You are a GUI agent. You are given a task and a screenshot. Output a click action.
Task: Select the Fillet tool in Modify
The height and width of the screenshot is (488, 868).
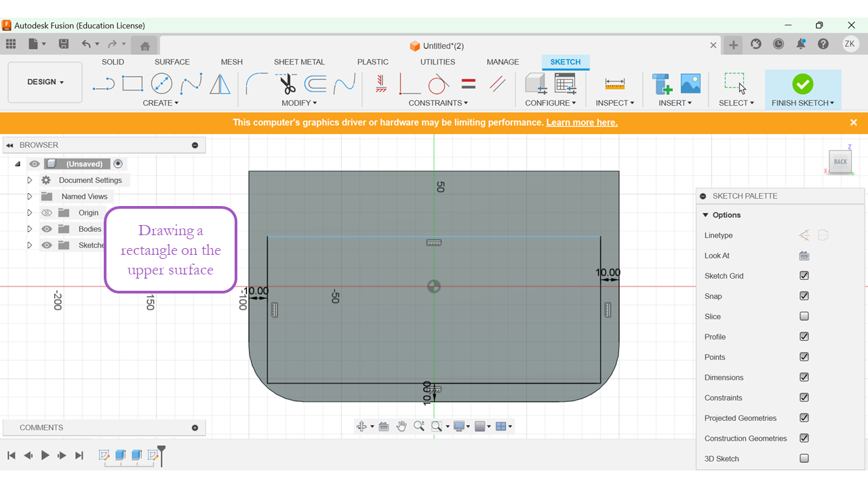pos(256,84)
